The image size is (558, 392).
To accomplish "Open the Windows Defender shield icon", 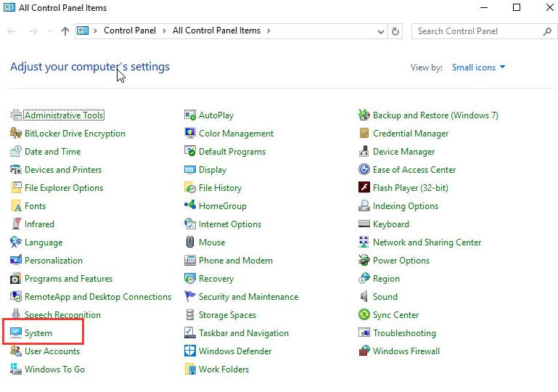I will coord(190,351).
